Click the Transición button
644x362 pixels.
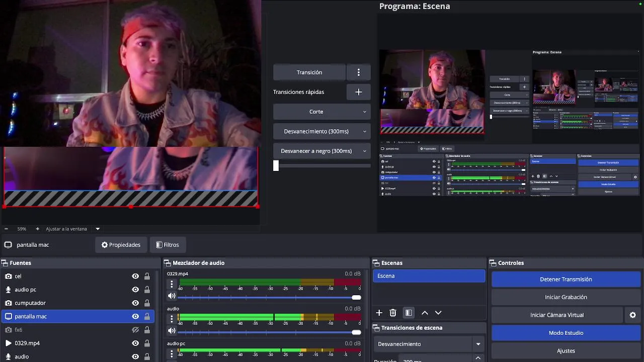(x=309, y=72)
